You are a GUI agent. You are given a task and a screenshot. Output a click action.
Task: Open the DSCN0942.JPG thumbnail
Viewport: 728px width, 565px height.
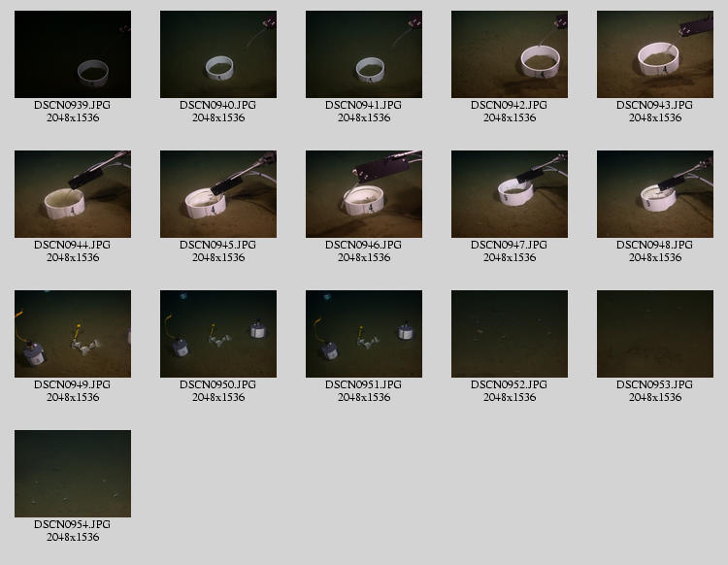[510, 54]
